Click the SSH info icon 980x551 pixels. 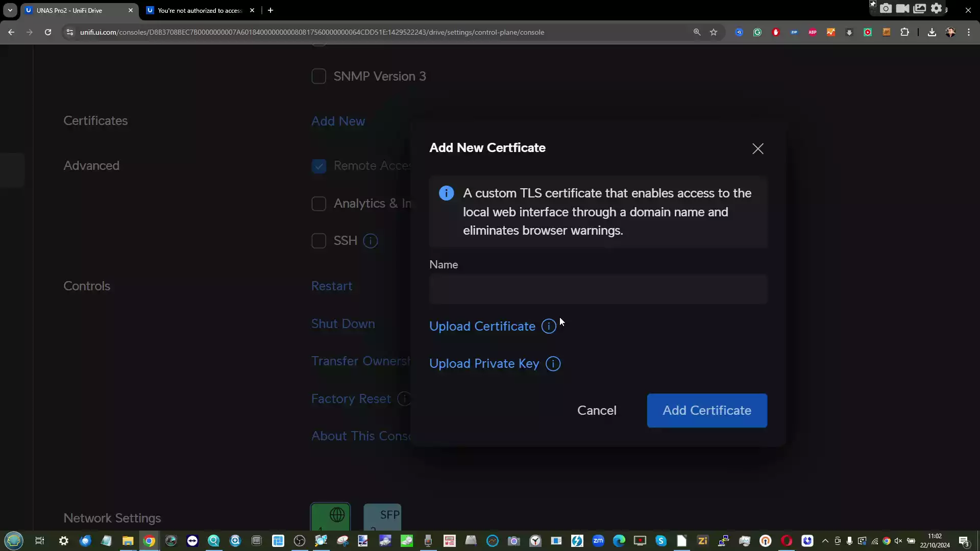click(x=370, y=241)
